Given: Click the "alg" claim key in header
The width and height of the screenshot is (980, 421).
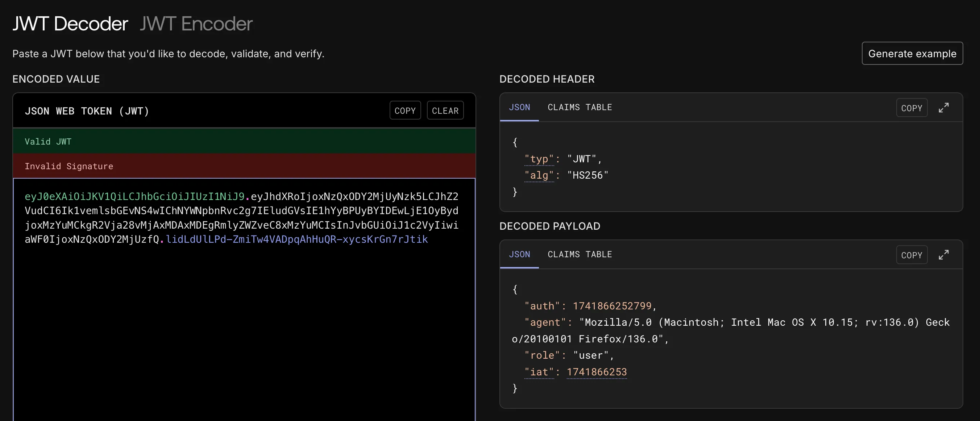Looking at the screenshot, I should point(539,175).
